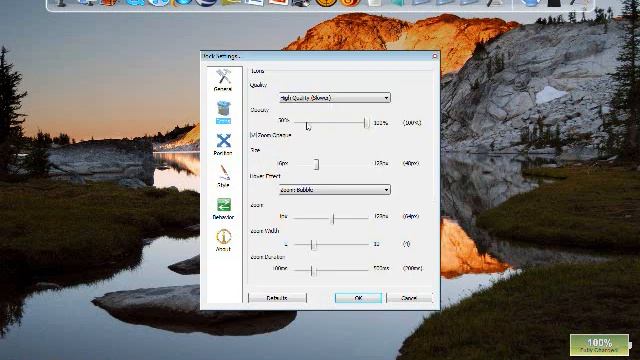Click the Defaults button
This screenshot has width=640, height=360.
tap(277, 298)
